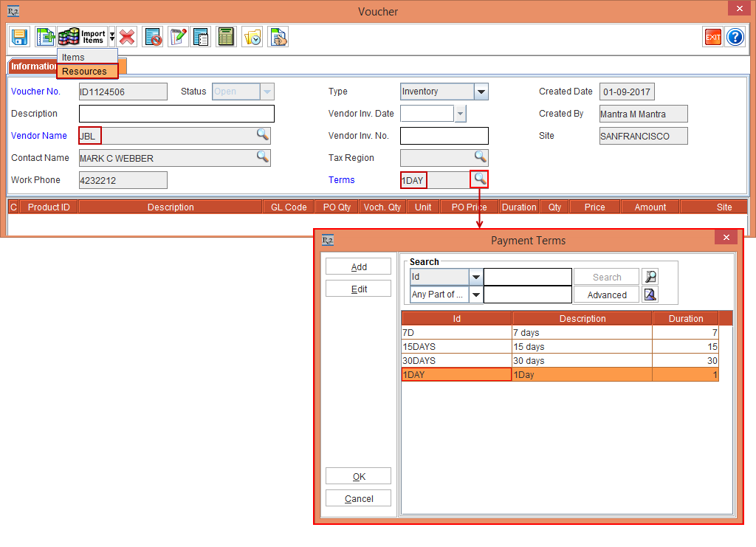This screenshot has width=756, height=547.
Task: Select the 30DAYS payment term row
Action: [456, 361]
